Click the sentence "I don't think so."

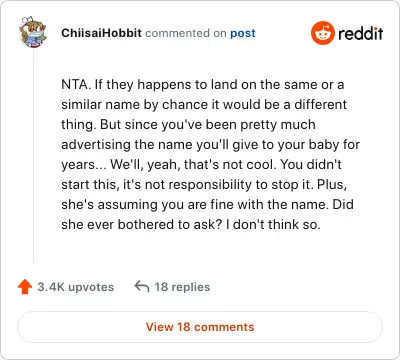(x=273, y=224)
